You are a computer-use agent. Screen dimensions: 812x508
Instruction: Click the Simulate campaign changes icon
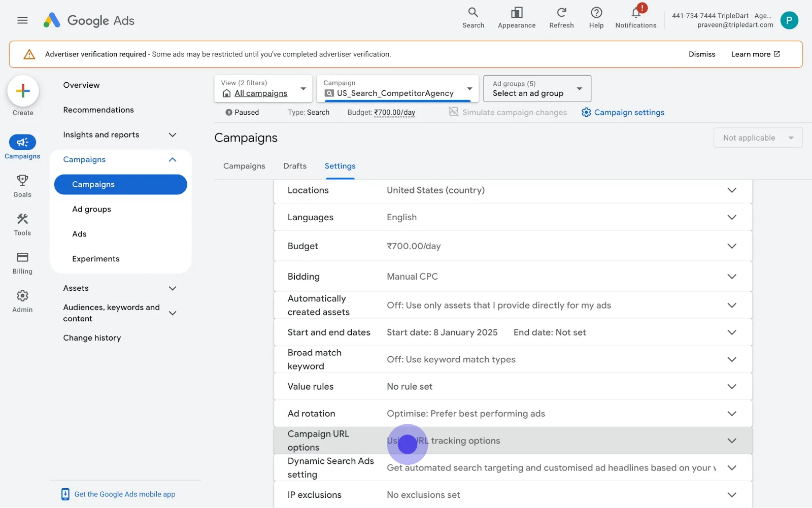(x=454, y=112)
